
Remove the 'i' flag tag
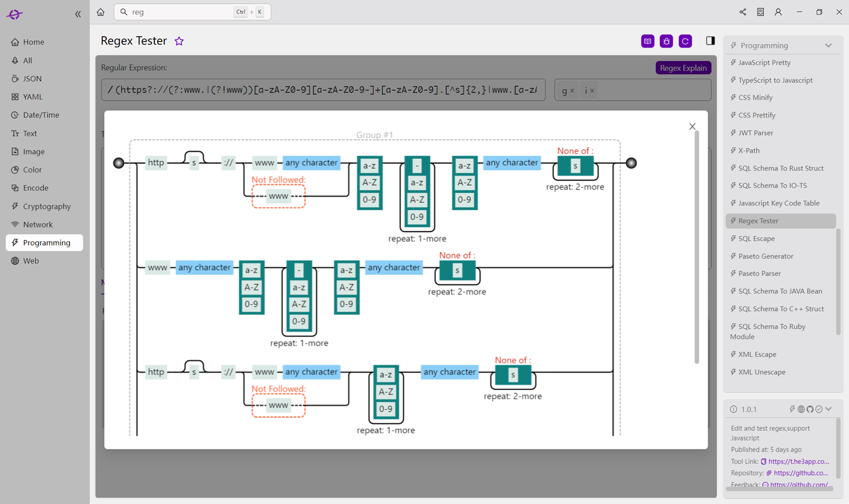(592, 91)
